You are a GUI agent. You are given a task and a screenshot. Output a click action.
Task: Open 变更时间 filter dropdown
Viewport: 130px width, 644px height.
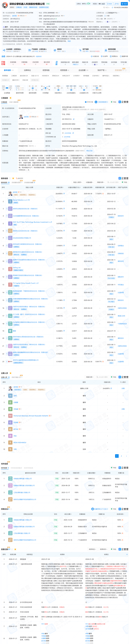tap(103, 549)
